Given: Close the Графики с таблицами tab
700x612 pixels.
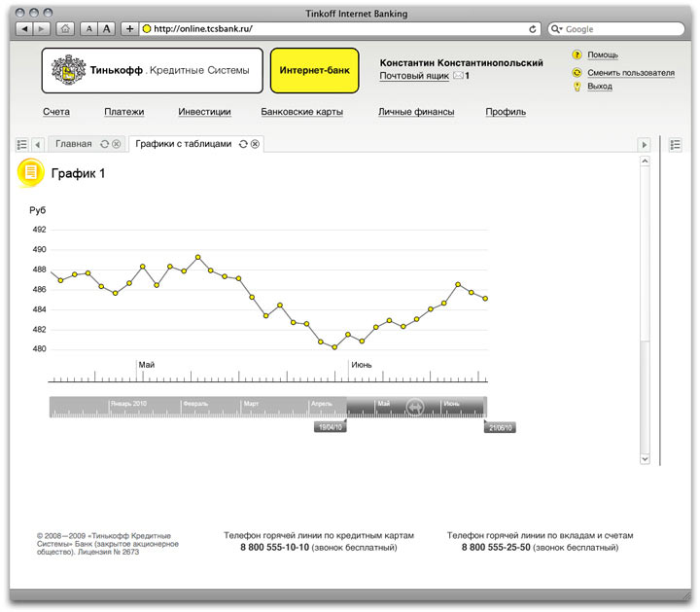Looking at the screenshot, I should tap(256, 144).
